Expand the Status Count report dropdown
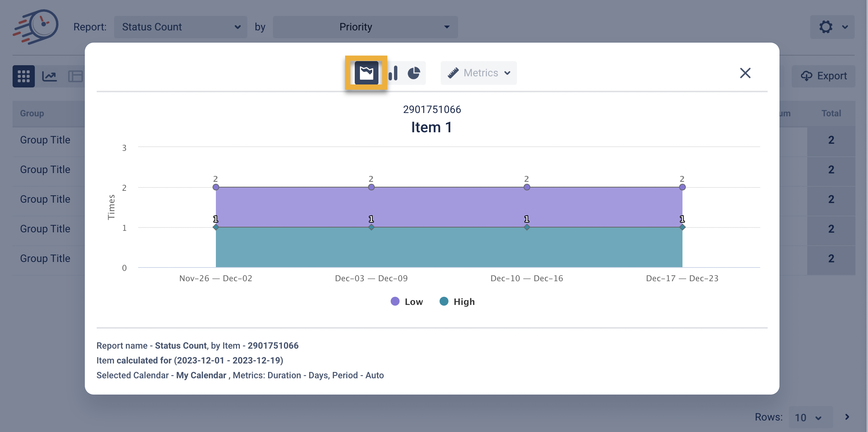868x432 pixels. tap(180, 27)
